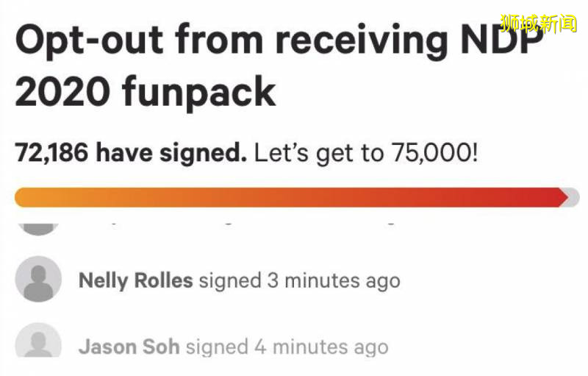Viewport: 588px width, 376px height.
Task: Click "signed 3 minutes ago" timestamp
Action: click(x=299, y=280)
